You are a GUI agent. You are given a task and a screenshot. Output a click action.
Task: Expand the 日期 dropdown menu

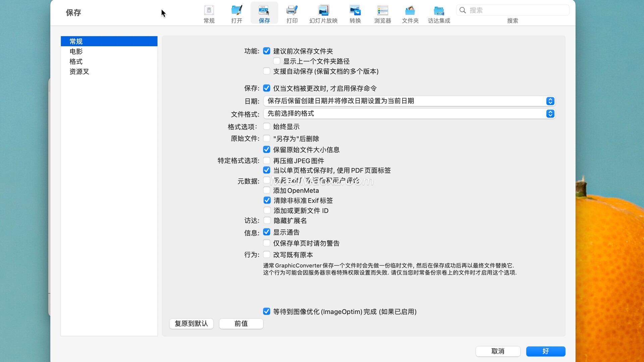pos(550,101)
